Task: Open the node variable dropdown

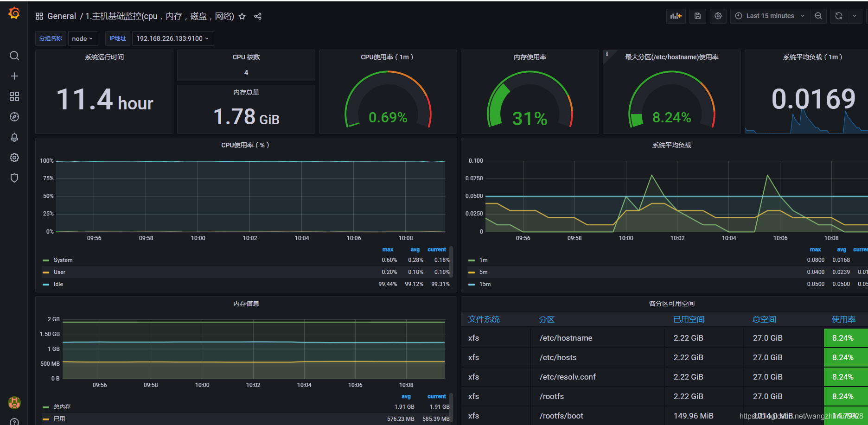Action: (x=83, y=38)
